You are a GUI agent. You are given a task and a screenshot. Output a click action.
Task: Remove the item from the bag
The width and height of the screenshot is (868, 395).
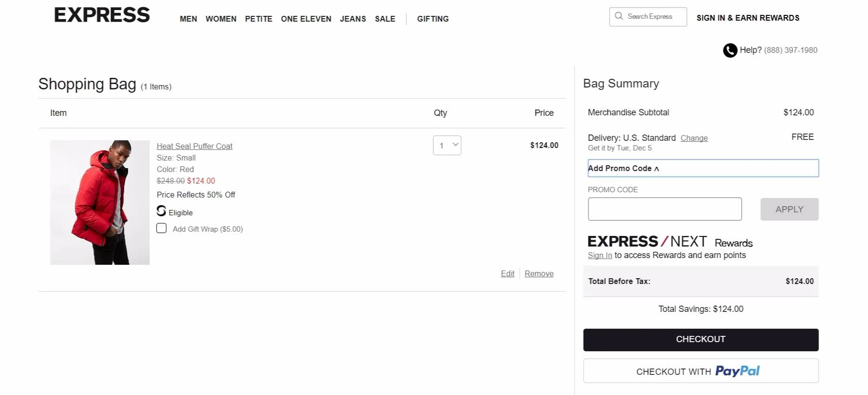538,273
